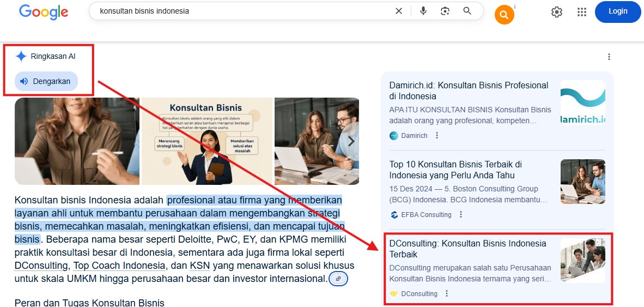
Task: Click the 'Ringkasan AI' label text
Action: click(53, 57)
